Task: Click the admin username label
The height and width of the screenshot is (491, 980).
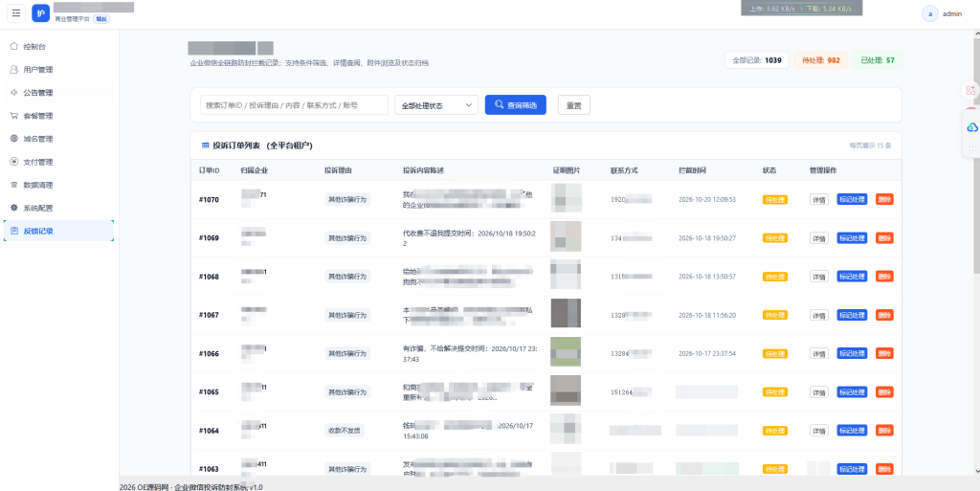Action: point(952,13)
